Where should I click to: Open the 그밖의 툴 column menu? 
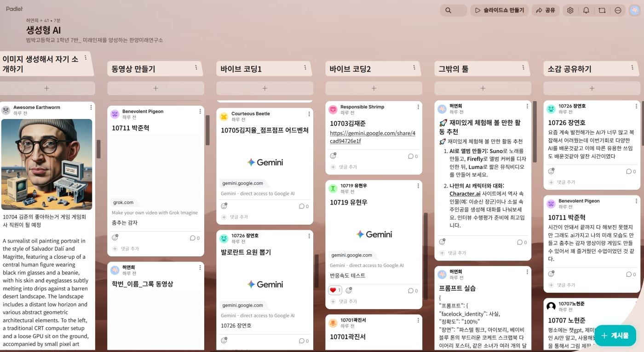pos(523,68)
